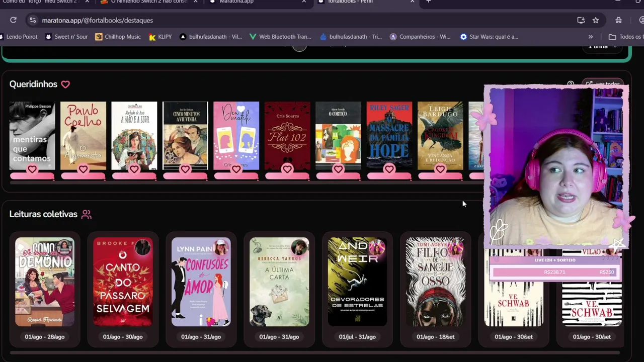Screen dimensions: 644x362
Task: Open the 'Deu Match' book cover
Action: (x=236, y=135)
